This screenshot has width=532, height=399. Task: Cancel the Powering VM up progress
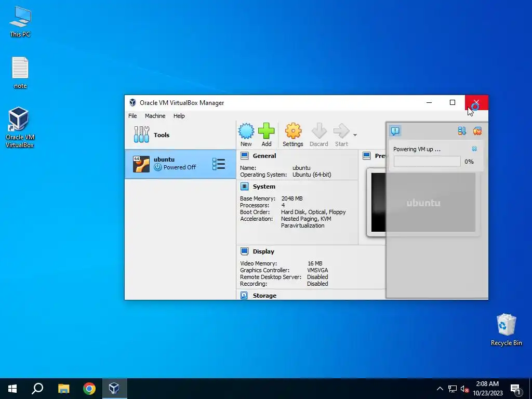(474, 149)
